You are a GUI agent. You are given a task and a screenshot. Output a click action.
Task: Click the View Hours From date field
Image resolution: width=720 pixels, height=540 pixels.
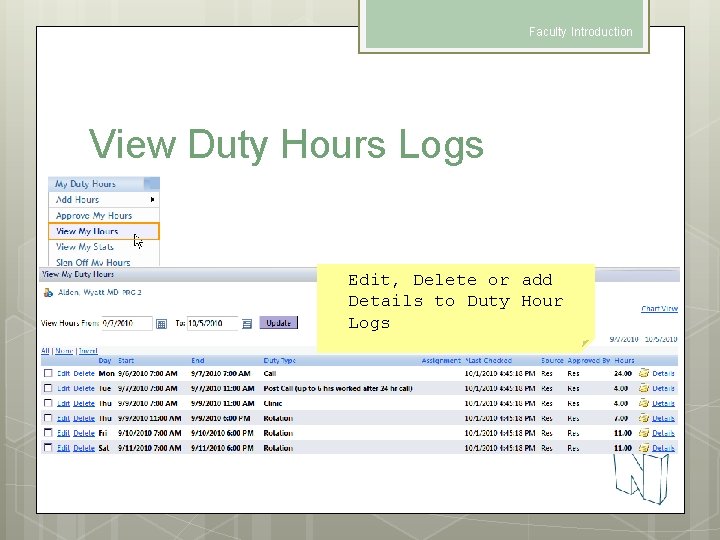coord(127,323)
